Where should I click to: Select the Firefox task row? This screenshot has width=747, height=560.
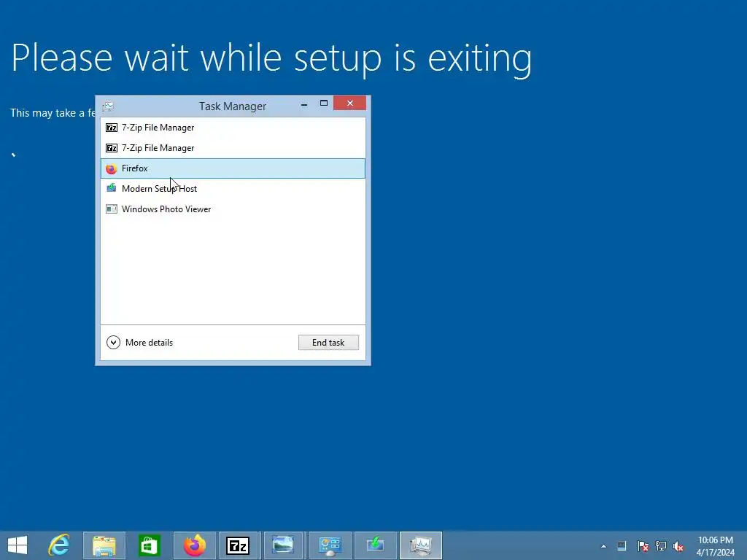tap(233, 168)
